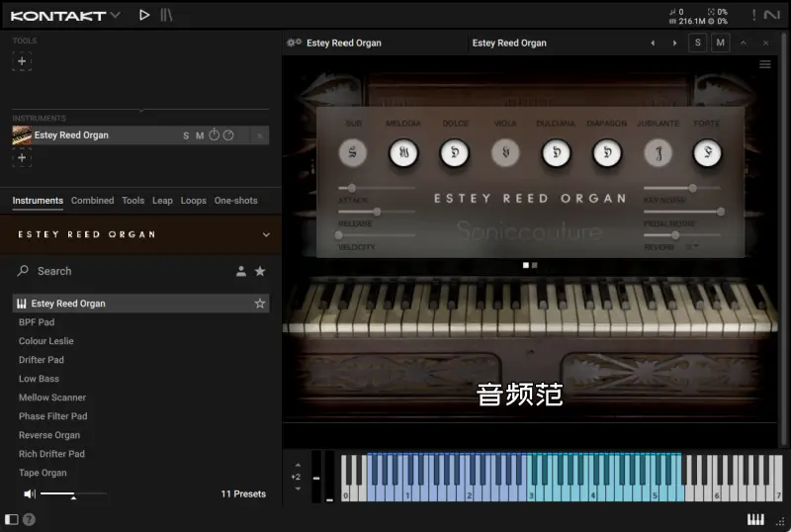The image size is (791, 532).
Task: Mute the Estey Reed Organ in rack list
Action: click(x=200, y=135)
